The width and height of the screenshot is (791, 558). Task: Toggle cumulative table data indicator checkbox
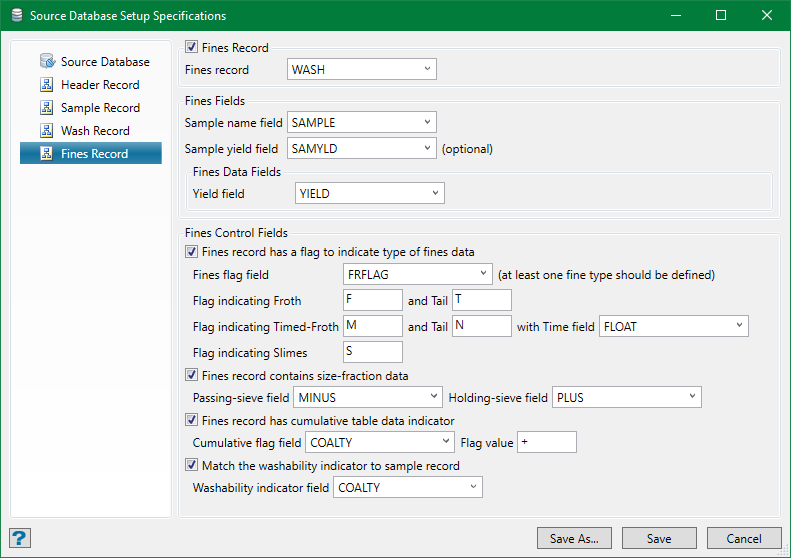coord(192,421)
